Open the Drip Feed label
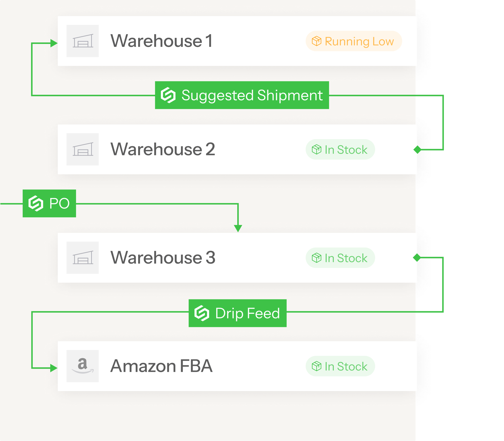This screenshot has width=504, height=441. pos(238,313)
